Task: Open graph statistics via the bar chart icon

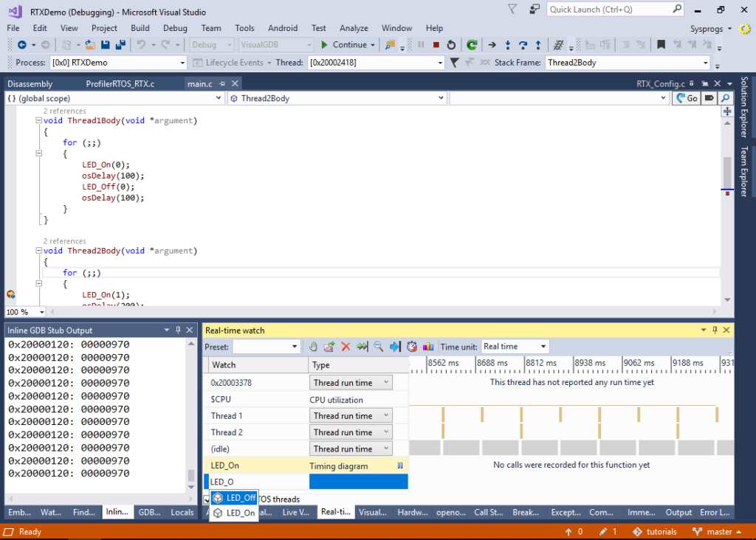Action: (428, 346)
